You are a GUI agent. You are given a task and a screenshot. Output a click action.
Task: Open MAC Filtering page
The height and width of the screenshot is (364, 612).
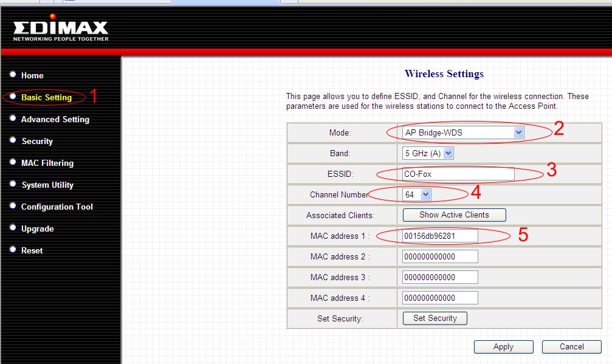tap(47, 163)
